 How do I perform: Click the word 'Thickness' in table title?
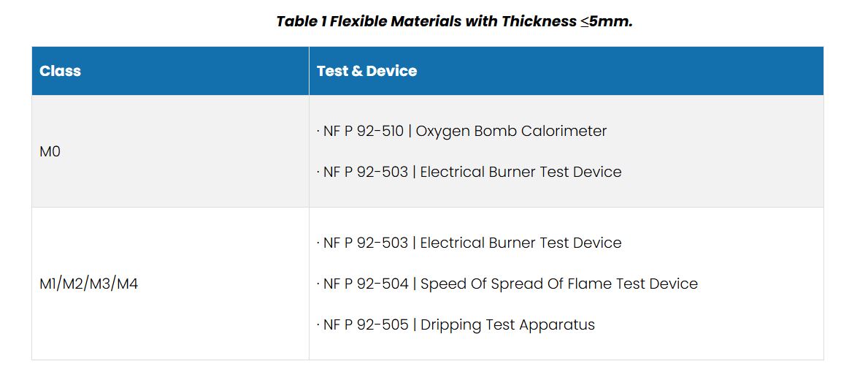pyautogui.click(x=539, y=21)
